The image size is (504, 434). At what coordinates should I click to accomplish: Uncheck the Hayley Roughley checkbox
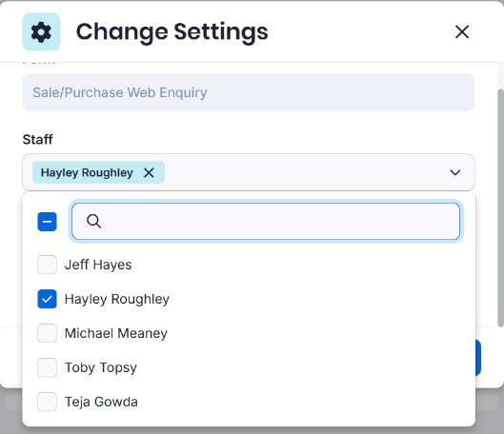click(47, 299)
